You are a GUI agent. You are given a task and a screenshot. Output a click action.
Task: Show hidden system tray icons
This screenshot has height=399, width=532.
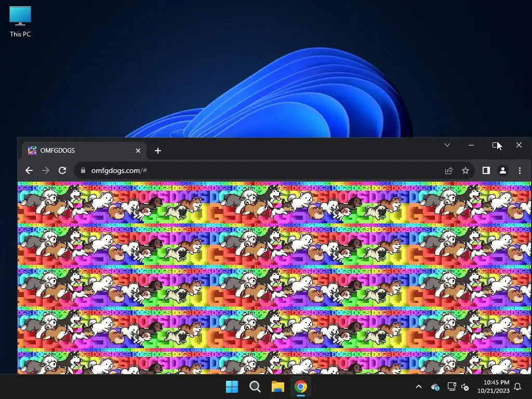tap(419, 387)
